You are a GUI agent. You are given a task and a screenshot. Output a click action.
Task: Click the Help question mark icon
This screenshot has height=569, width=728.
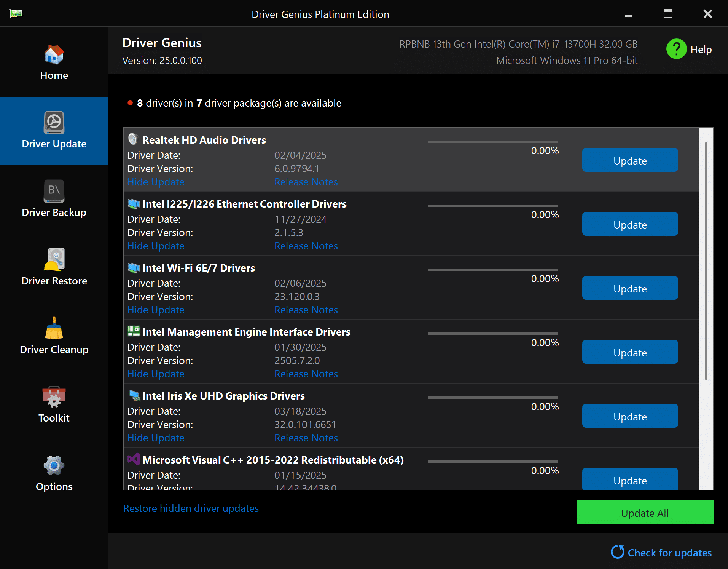tap(676, 49)
